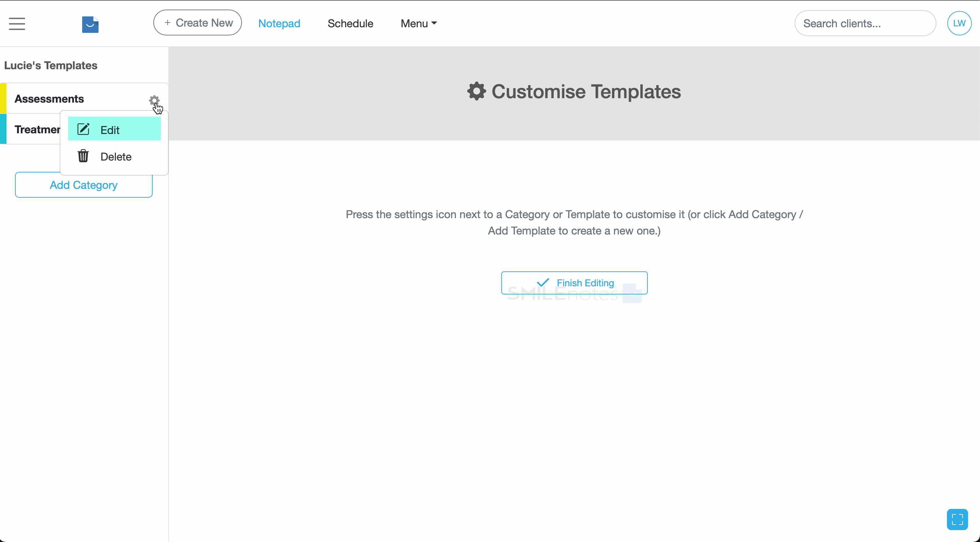
Task: Focus the Search clients field
Action: [x=865, y=24]
